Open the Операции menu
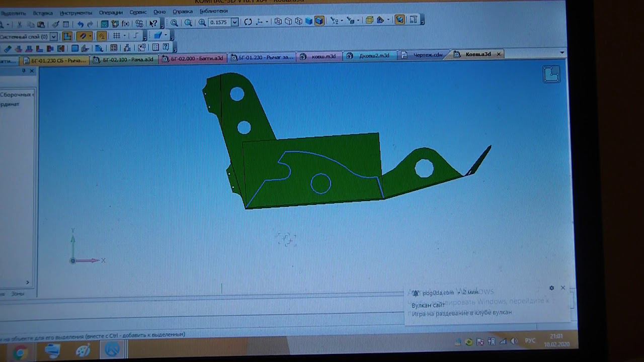Image resolution: width=644 pixels, height=362 pixels. (110, 12)
